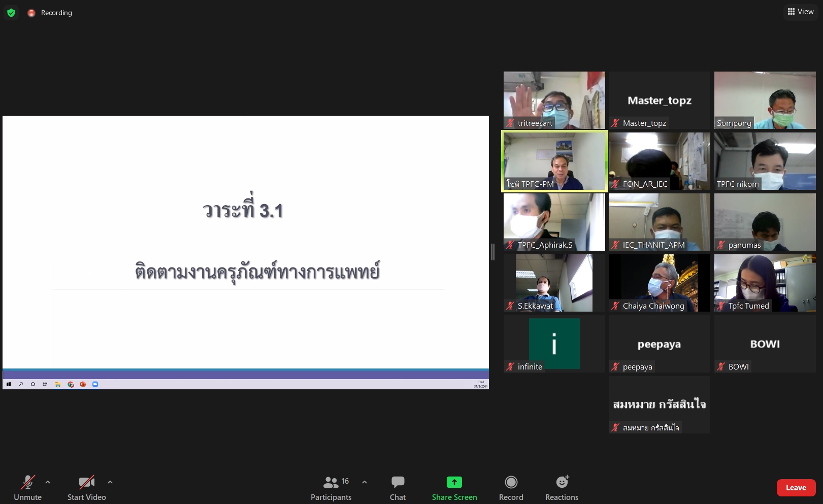Click the infinite participant avatar tile

(x=554, y=344)
